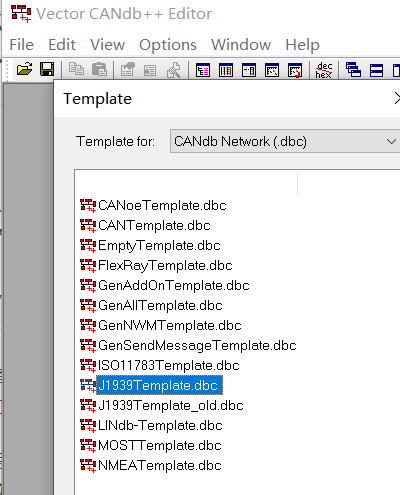
Task: Tile windows horizontally using the split icon
Action: tap(376, 70)
